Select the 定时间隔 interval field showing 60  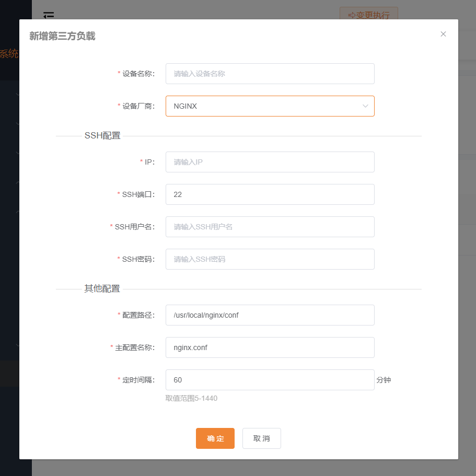(270, 380)
